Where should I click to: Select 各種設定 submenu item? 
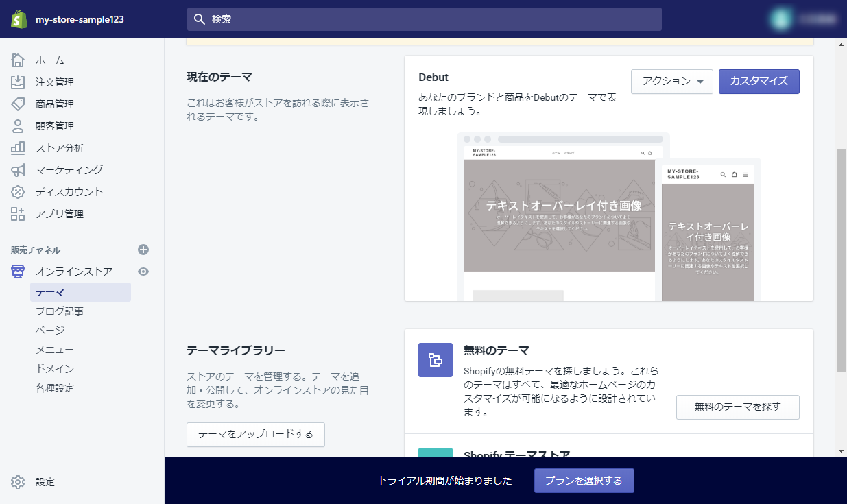[x=55, y=388]
